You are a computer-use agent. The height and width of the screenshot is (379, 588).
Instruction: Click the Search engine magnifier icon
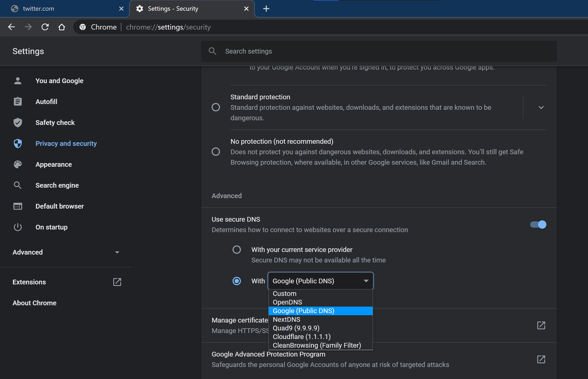18,185
